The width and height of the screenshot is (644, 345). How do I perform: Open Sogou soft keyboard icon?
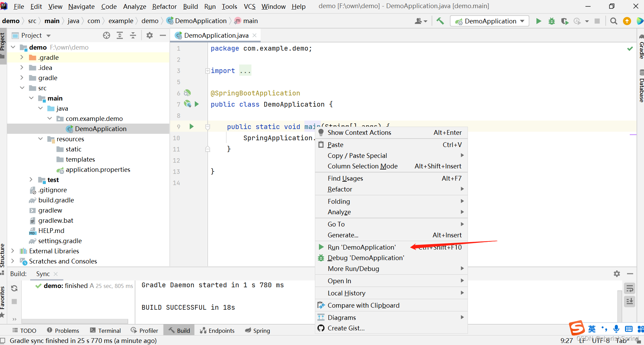pyautogui.click(x=629, y=329)
